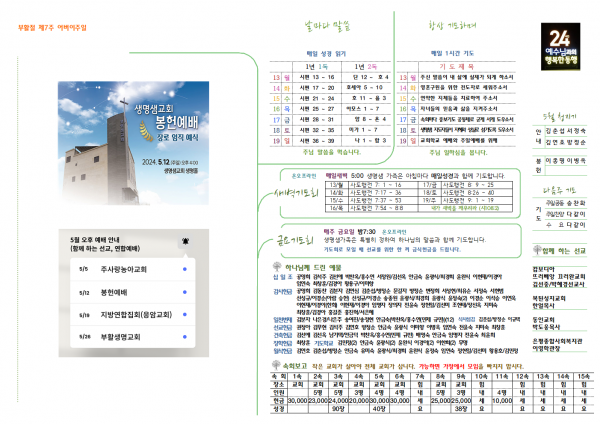Open the 5/12 봉헌예배 list row

[133, 292]
